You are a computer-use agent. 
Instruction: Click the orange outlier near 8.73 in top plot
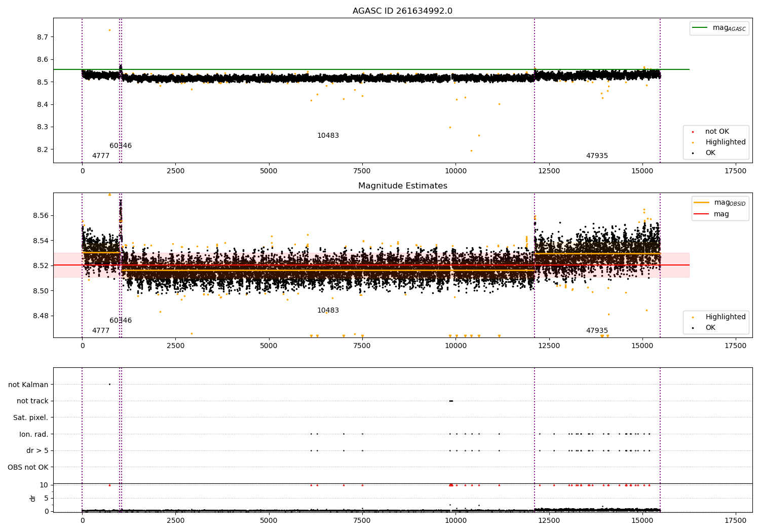click(109, 30)
